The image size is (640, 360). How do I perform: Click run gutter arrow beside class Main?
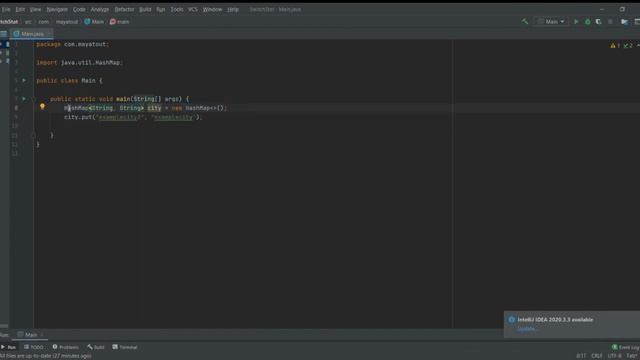point(24,80)
